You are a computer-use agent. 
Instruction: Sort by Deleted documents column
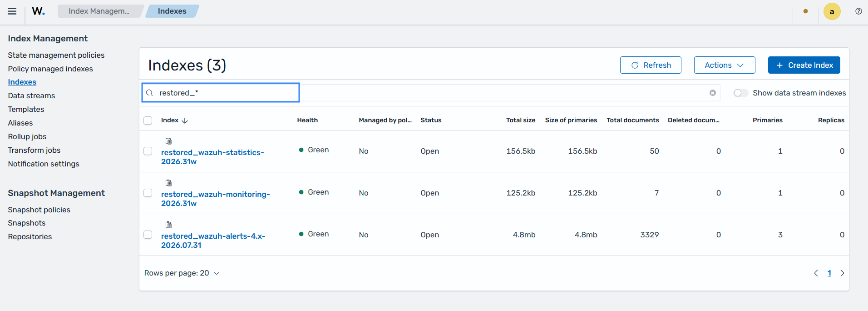pyautogui.click(x=694, y=120)
